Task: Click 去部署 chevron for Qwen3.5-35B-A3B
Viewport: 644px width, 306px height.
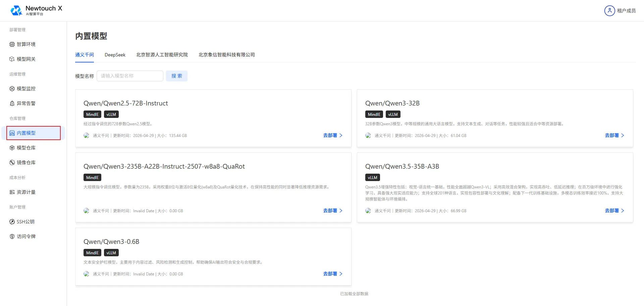Action: click(x=623, y=211)
